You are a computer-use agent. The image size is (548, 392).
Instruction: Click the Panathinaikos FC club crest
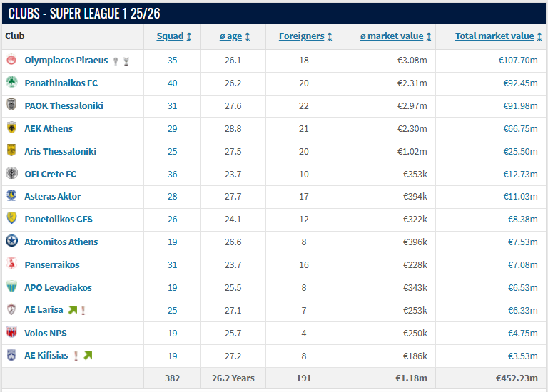coord(11,83)
